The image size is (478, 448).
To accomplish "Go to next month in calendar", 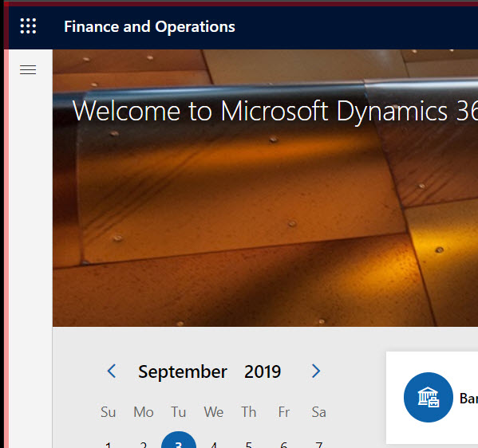I will [316, 371].
